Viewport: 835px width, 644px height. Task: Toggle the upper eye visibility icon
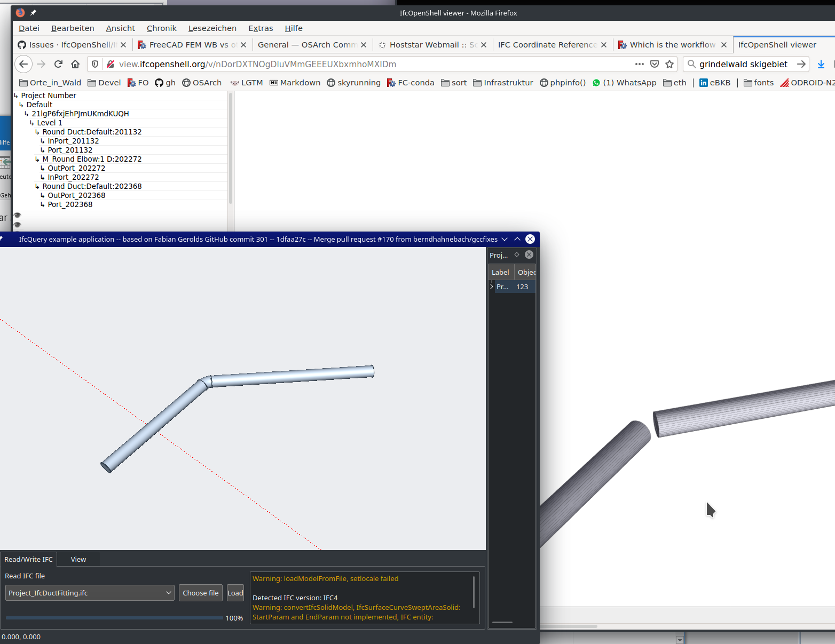[17, 215]
